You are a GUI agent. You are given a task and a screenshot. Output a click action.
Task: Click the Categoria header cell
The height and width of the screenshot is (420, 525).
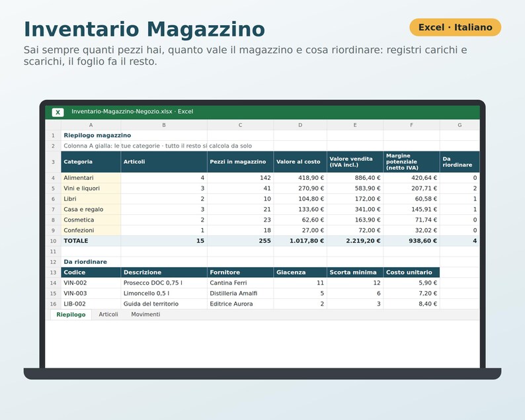coord(91,162)
